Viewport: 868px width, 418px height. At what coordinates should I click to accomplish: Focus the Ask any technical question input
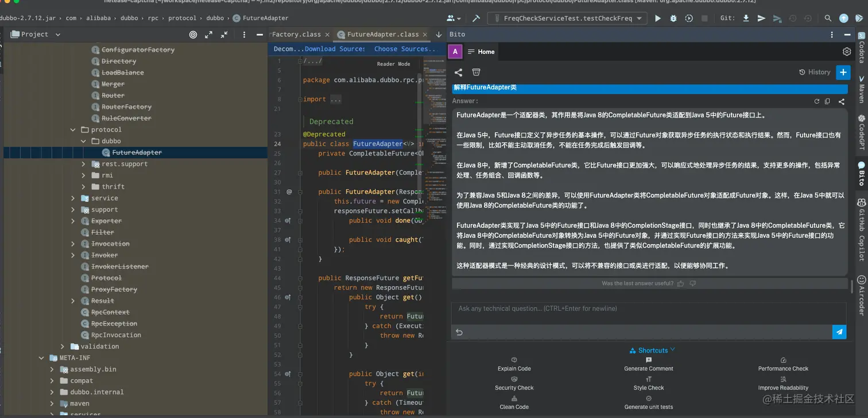click(x=649, y=314)
